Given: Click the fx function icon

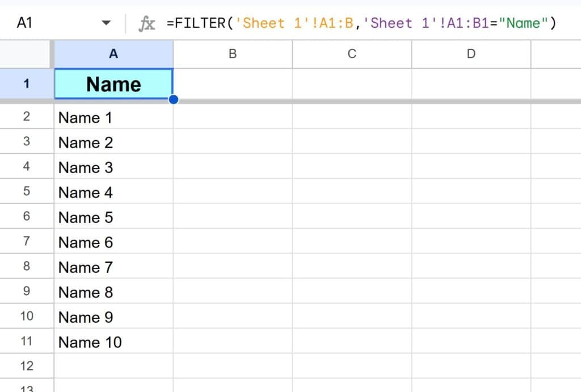Looking at the screenshot, I should click(147, 24).
